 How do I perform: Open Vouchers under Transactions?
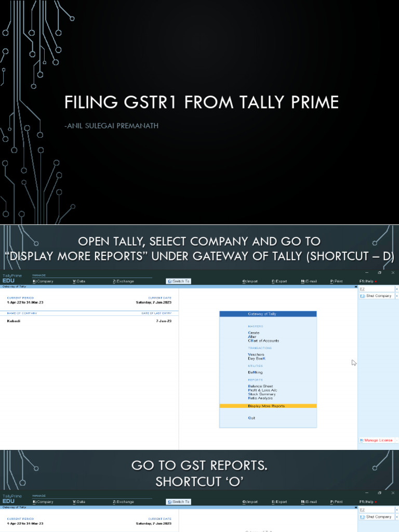256,354
